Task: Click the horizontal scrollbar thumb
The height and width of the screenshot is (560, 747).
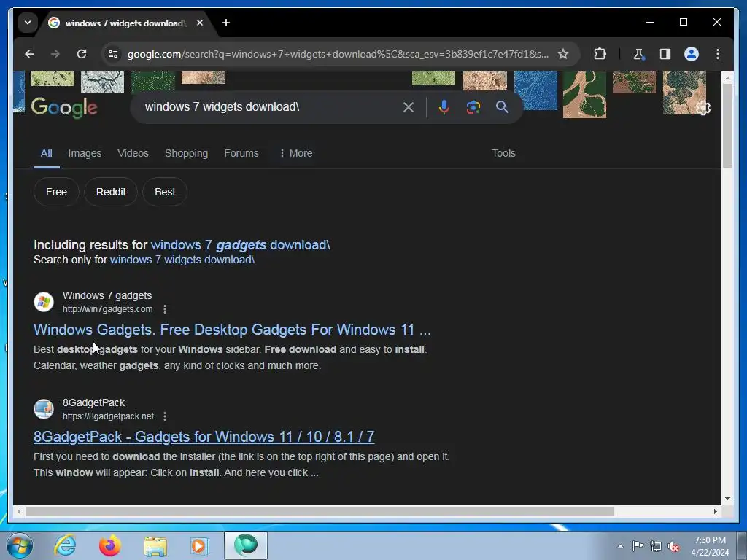Action: [x=320, y=511]
